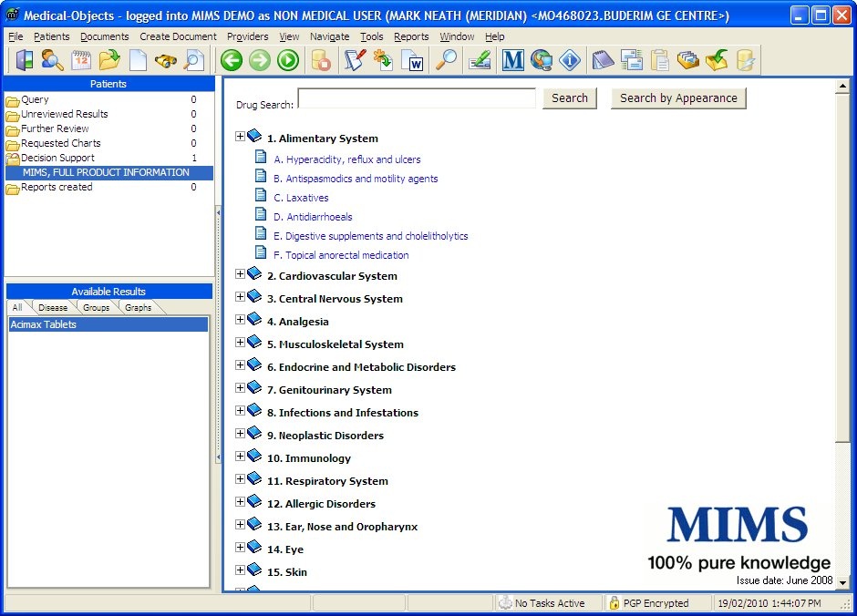This screenshot has width=857, height=616.
Task: Click the purple notepad icon
Action: [x=603, y=60]
